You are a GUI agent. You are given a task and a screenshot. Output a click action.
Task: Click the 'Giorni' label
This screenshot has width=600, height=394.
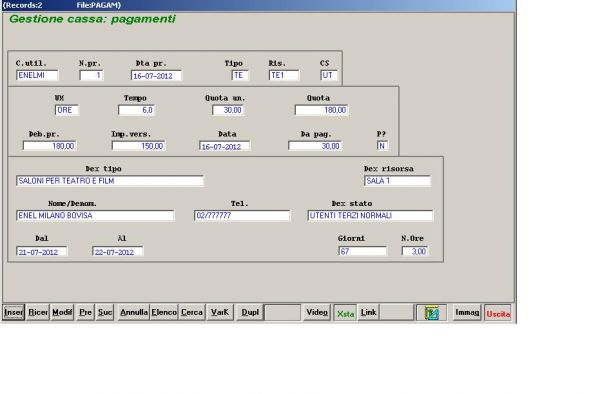351,238
